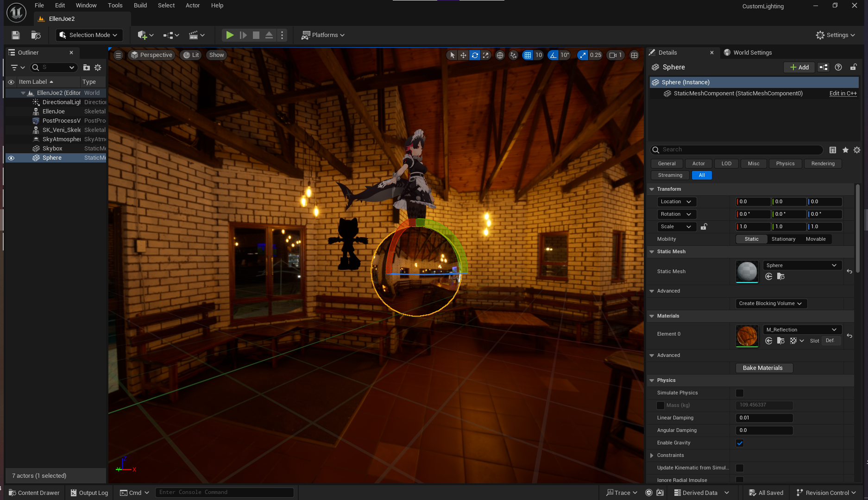The width and height of the screenshot is (868, 500).
Task: Expand the Constraints section
Action: 652,456
